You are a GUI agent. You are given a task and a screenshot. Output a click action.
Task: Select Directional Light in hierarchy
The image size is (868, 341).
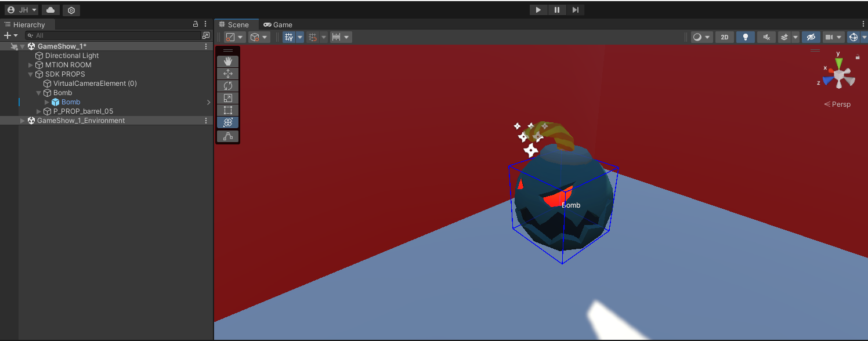click(71, 56)
